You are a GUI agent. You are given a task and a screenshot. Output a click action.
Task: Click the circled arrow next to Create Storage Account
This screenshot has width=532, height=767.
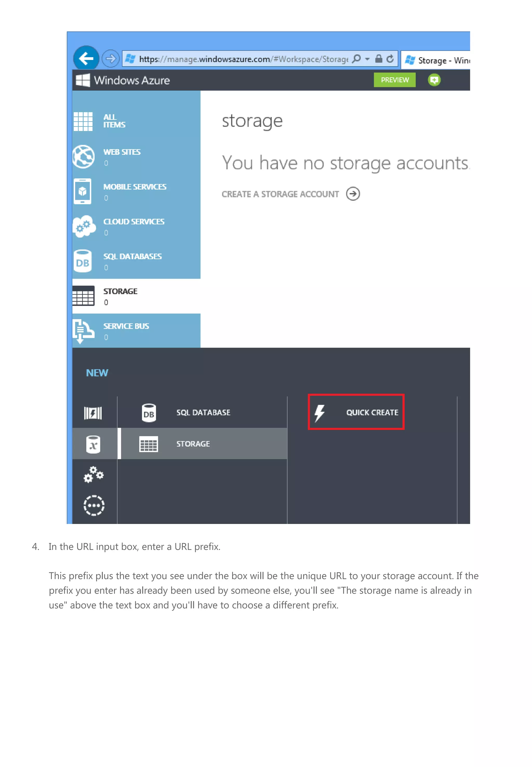click(x=353, y=194)
